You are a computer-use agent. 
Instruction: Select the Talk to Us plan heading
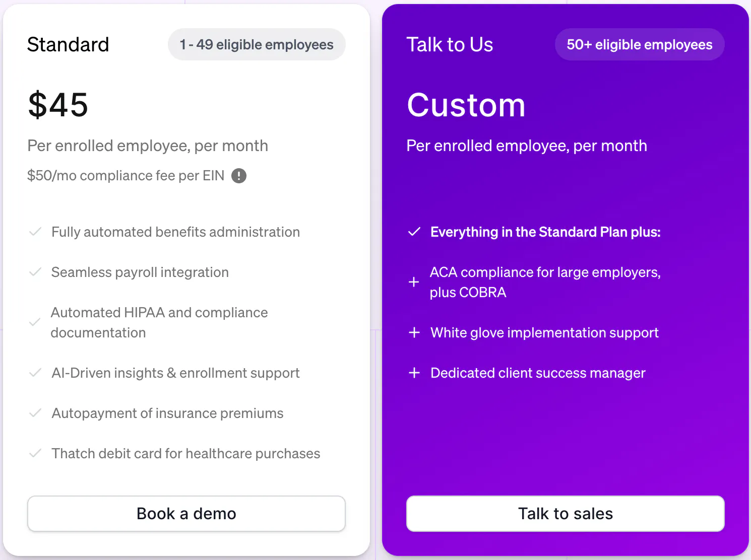(x=450, y=44)
